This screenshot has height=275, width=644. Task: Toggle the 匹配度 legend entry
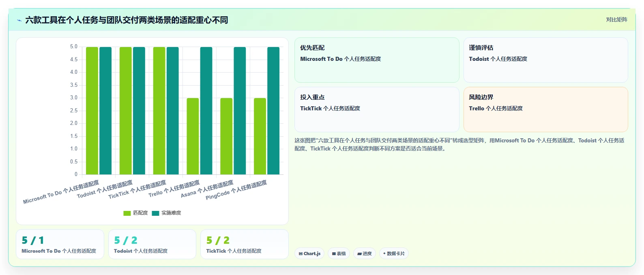pos(135,213)
